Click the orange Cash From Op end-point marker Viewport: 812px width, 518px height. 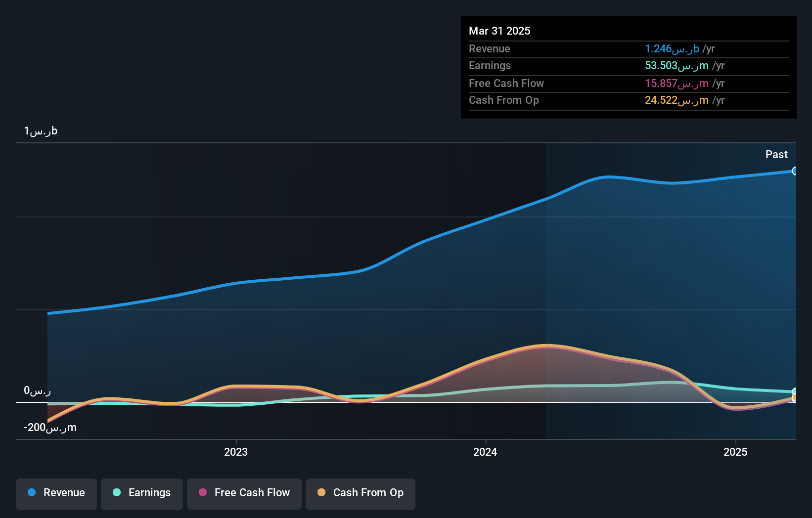795,398
